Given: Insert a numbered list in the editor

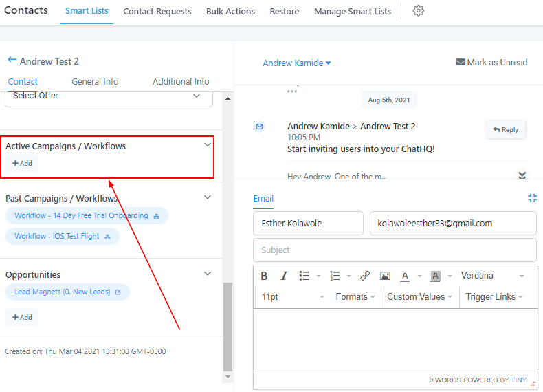Looking at the screenshot, I should tap(335, 276).
